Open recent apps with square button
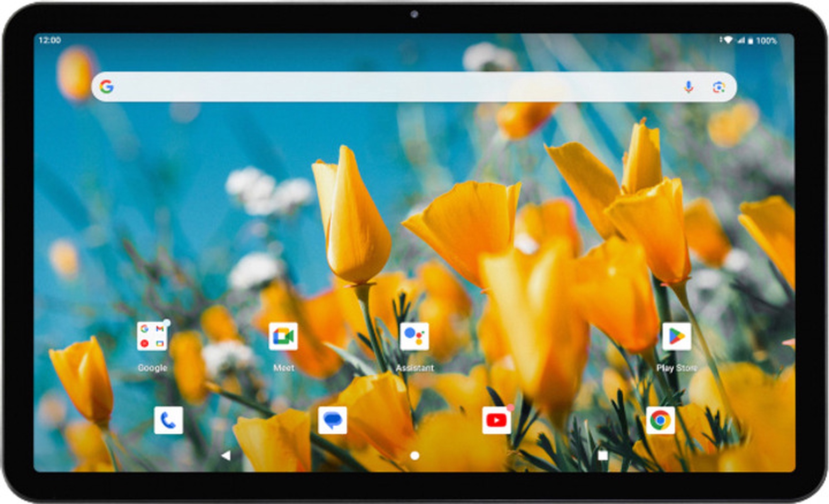The height and width of the screenshot is (504, 829). tap(603, 456)
